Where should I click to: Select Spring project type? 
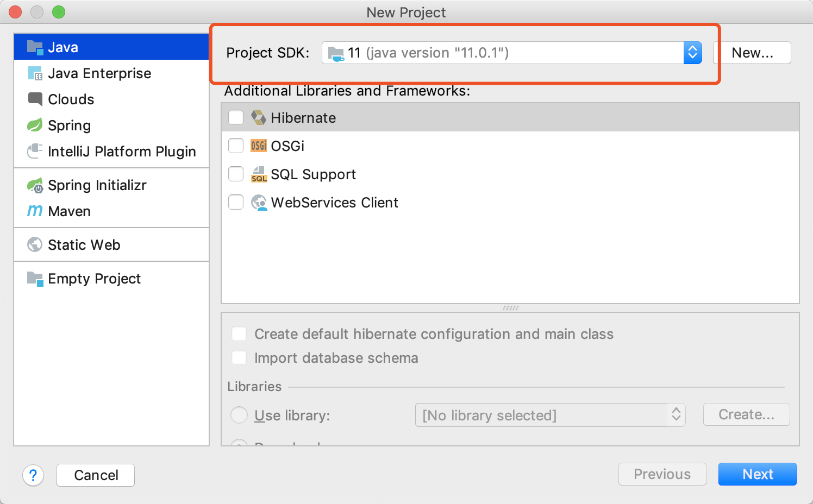tap(111, 125)
